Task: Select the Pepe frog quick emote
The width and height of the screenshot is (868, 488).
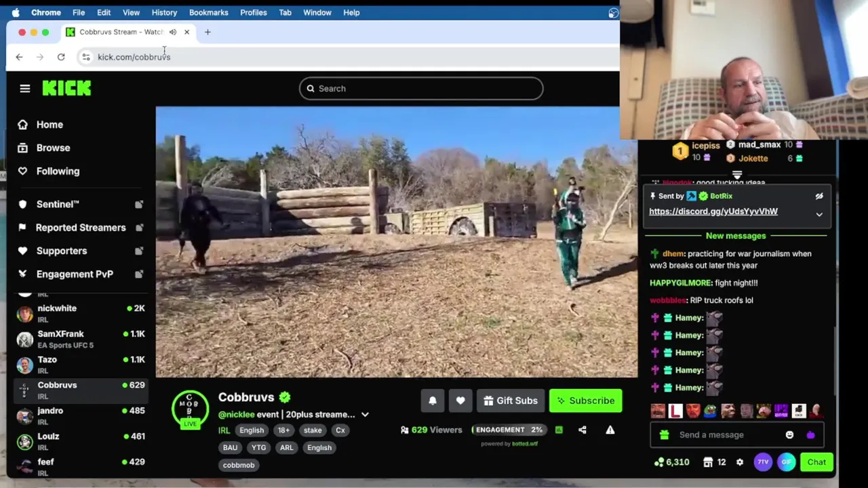Action: (710, 411)
